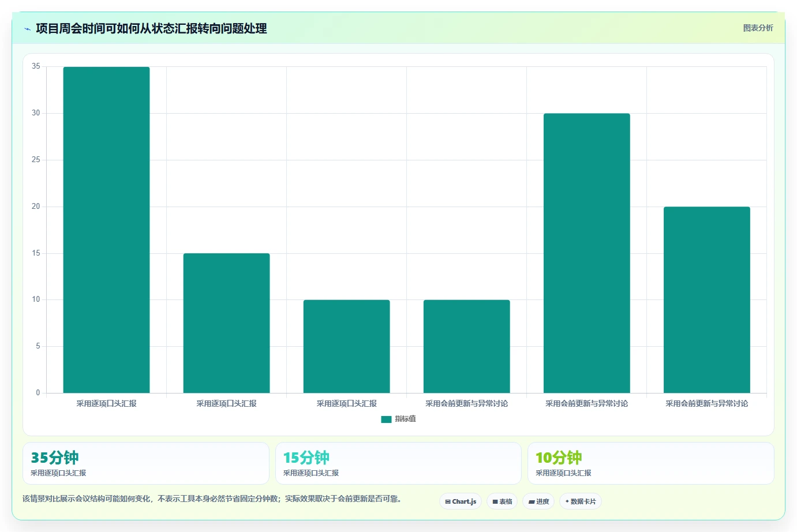The width and height of the screenshot is (797, 532).
Task: Click the 35-value 采用逐项口头汇报 bar
Action: [x=106, y=230]
